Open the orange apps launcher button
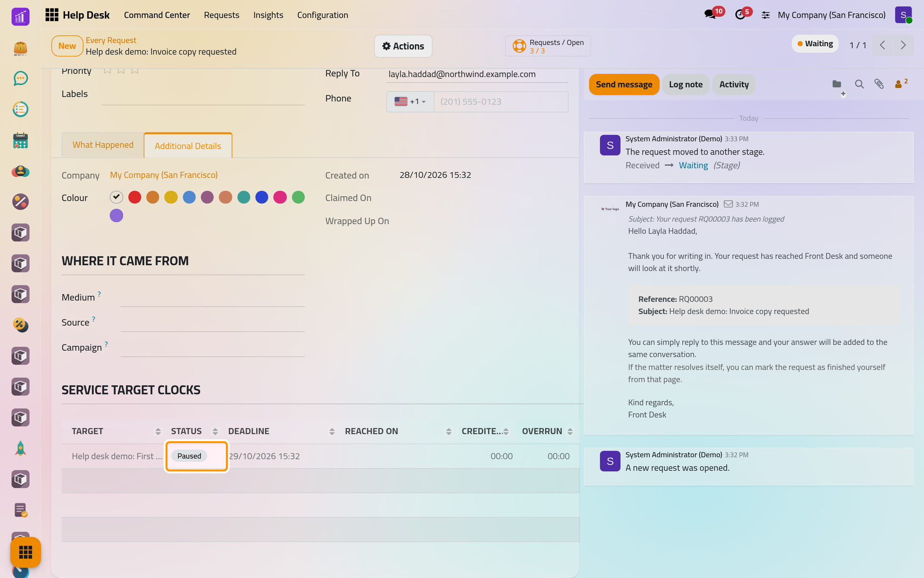Viewport: 924px width, 578px height. pyautogui.click(x=26, y=552)
